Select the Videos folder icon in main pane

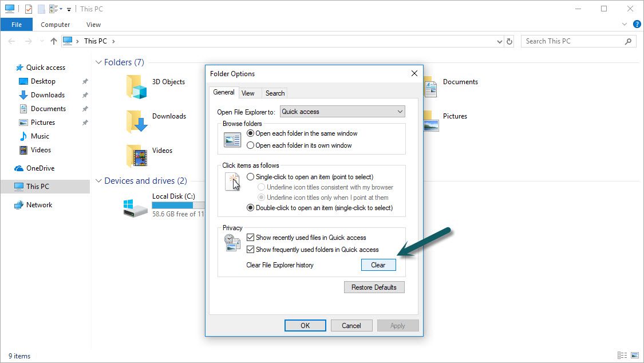(x=137, y=156)
